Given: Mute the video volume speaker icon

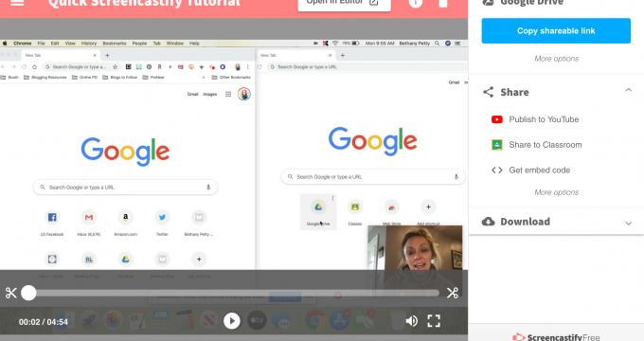Looking at the screenshot, I should coord(411,321).
